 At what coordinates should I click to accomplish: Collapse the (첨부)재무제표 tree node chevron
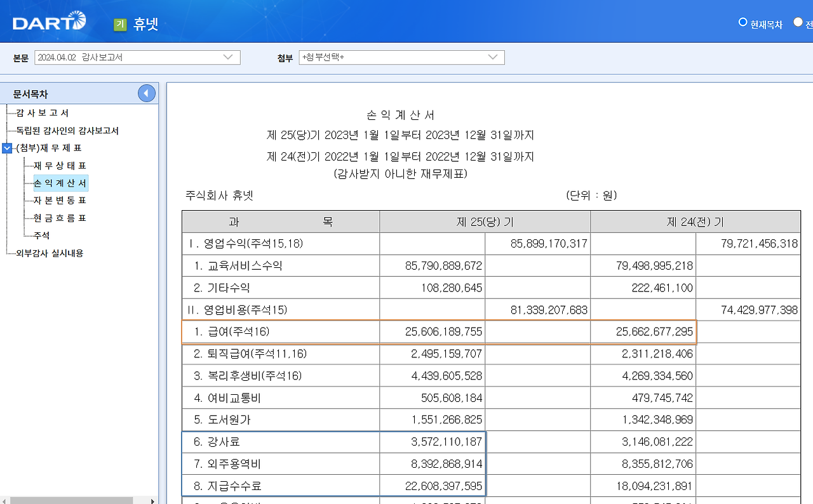tap(6, 148)
